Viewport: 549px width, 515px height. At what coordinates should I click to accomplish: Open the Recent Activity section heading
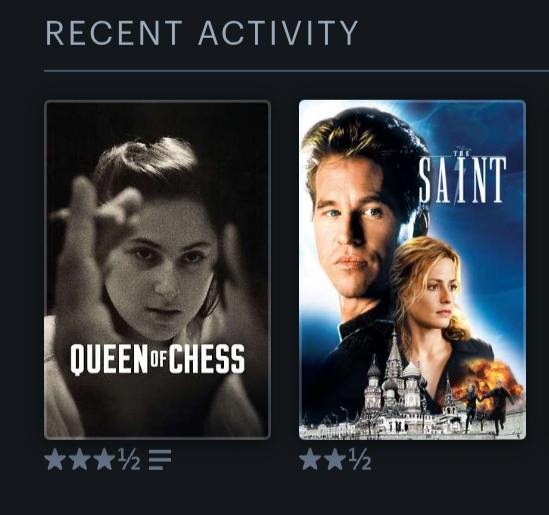click(202, 33)
